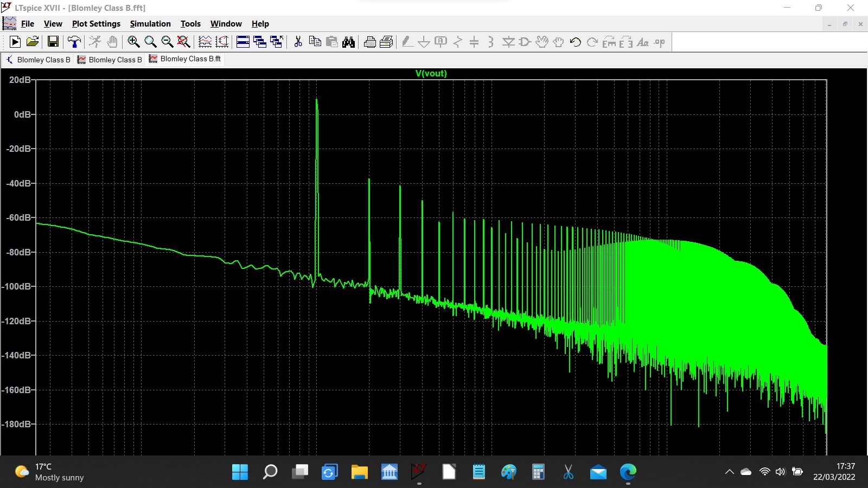Open the View menu
Screen dimensions: 868x488
click(53, 24)
